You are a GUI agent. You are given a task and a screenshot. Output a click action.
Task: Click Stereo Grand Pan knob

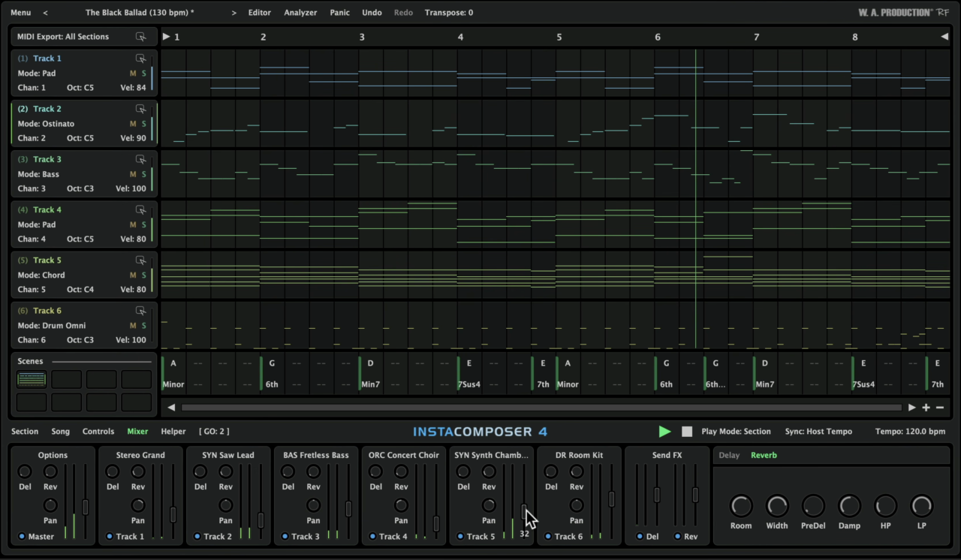[x=138, y=505]
